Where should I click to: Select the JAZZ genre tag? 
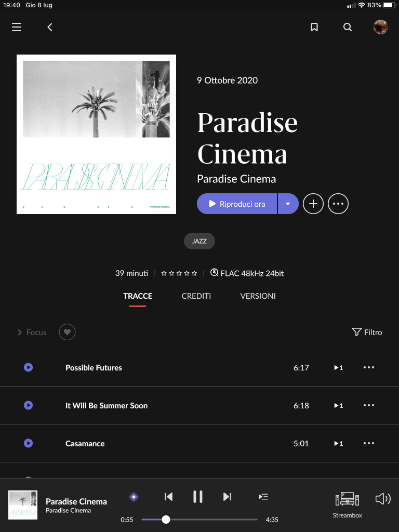pyautogui.click(x=199, y=241)
